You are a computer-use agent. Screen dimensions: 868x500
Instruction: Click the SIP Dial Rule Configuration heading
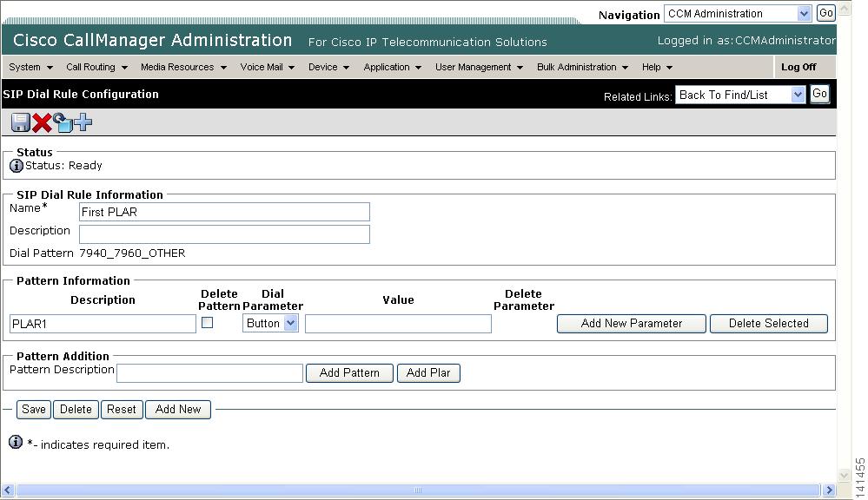pyautogui.click(x=81, y=94)
